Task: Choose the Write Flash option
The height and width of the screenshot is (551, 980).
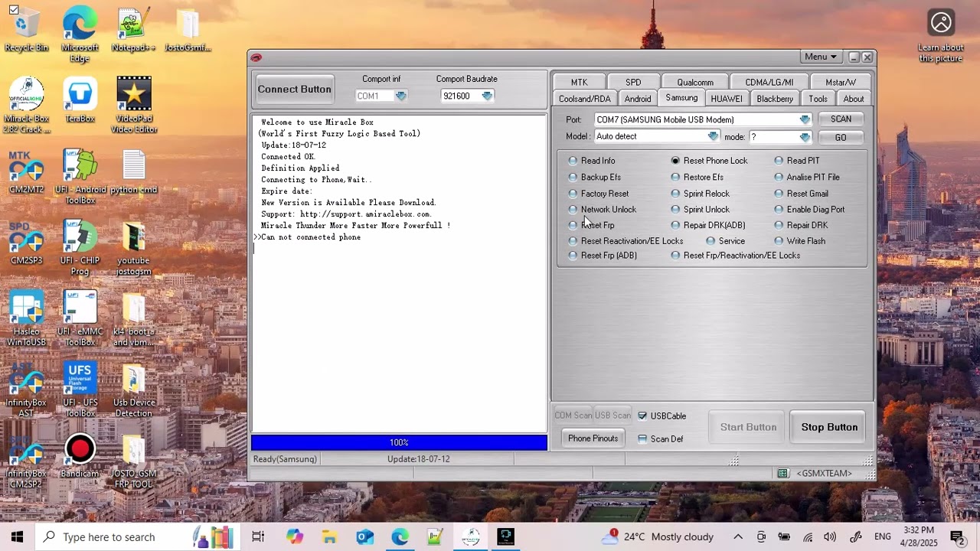Action: (799, 241)
